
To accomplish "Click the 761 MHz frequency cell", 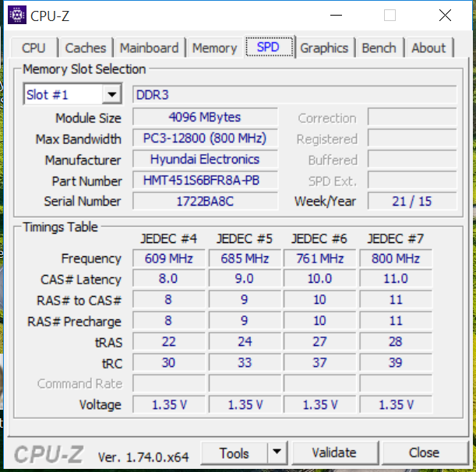I will [319, 259].
